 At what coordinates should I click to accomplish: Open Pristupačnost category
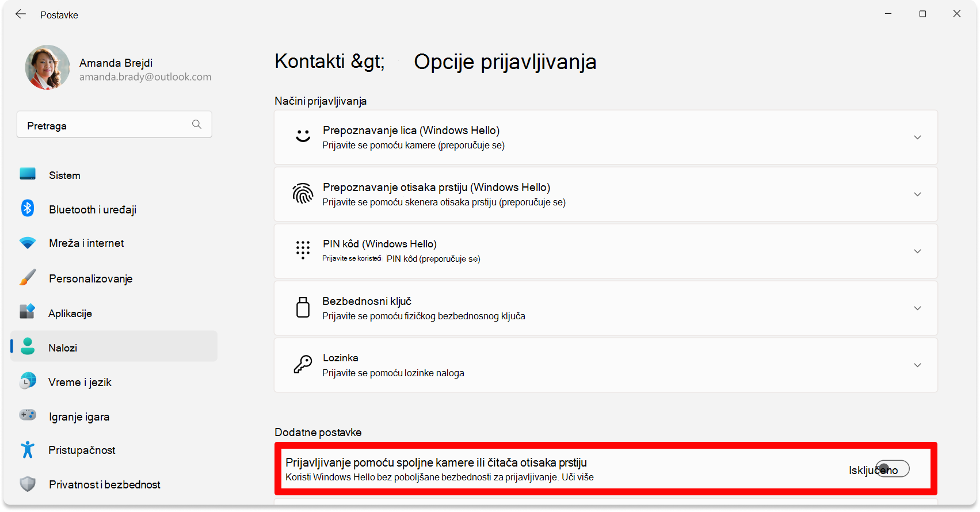pos(114,450)
